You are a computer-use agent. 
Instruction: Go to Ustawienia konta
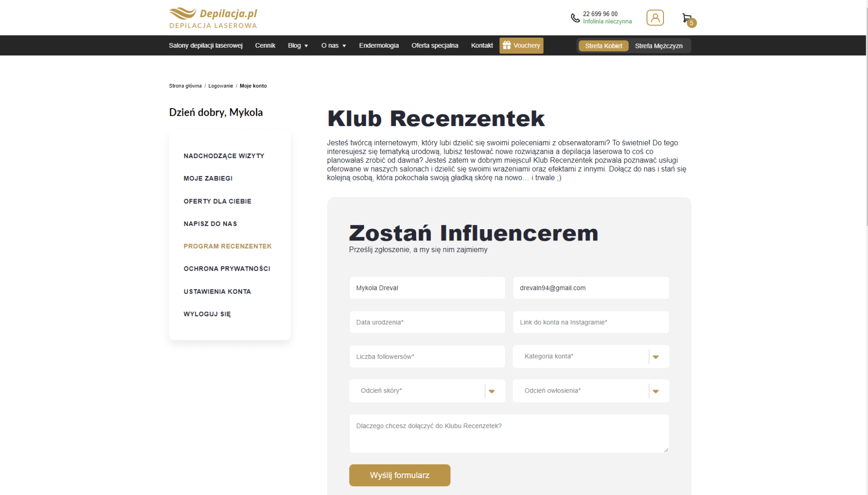pyautogui.click(x=217, y=291)
